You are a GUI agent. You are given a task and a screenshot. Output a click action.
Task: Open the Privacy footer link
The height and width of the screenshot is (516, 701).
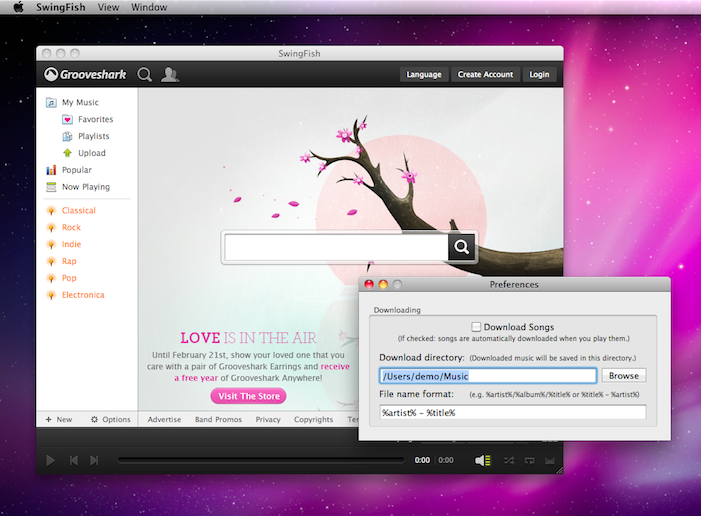(268, 419)
